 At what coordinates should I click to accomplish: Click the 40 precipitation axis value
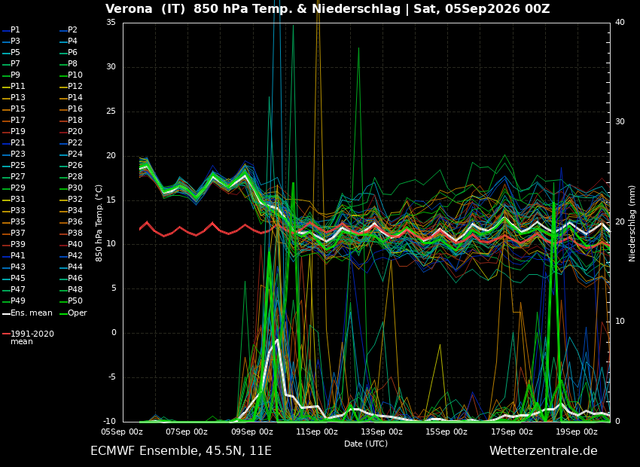click(x=620, y=22)
